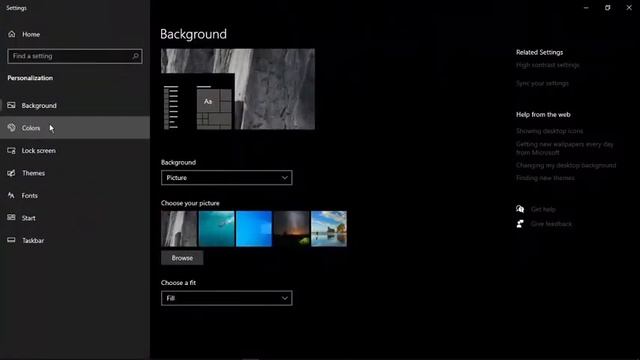The width and height of the screenshot is (640, 360).
Task: Select the night sky tent picture thumbnail
Action: coord(291,229)
